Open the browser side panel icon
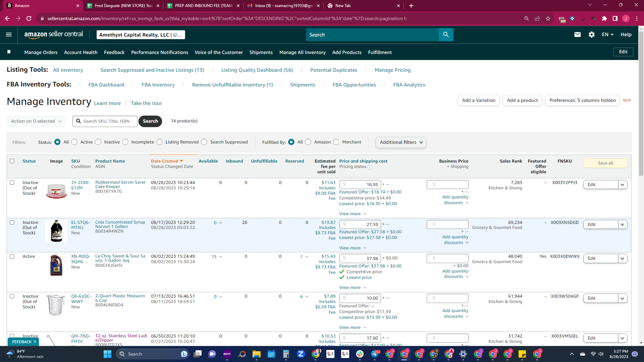This screenshot has height=362, width=644. (x=615, y=18)
